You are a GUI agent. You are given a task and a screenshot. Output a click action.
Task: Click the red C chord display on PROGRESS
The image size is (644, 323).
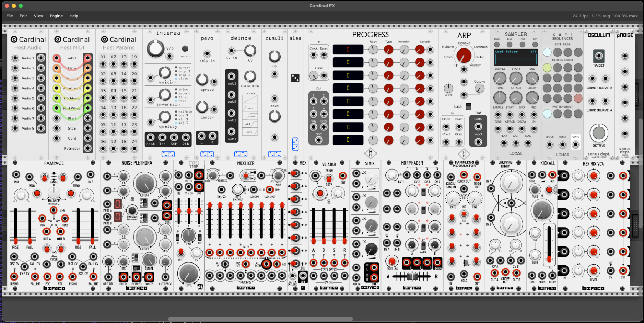[x=348, y=50]
